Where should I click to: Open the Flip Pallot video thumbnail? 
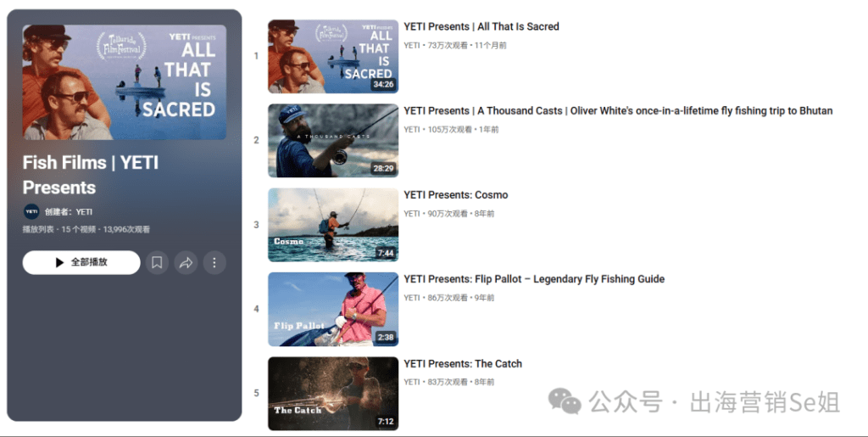click(x=333, y=309)
